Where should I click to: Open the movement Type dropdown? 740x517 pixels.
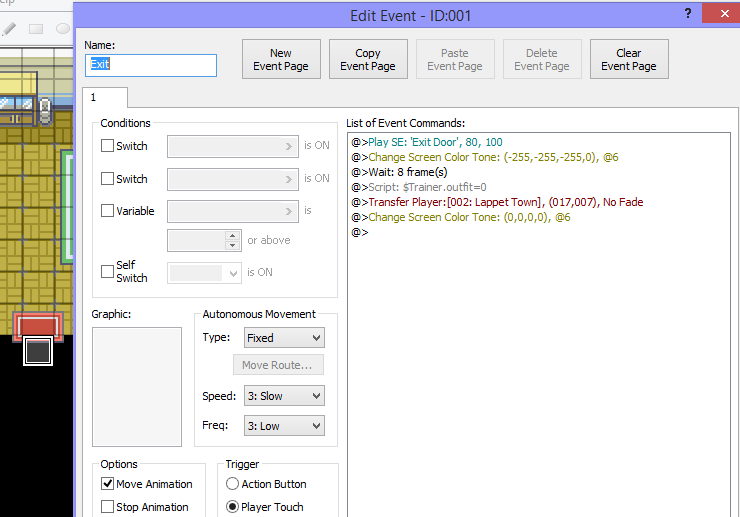284,338
